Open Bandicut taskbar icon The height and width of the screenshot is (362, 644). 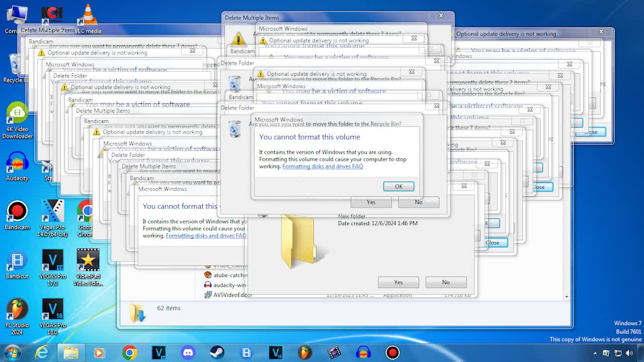[247, 353]
